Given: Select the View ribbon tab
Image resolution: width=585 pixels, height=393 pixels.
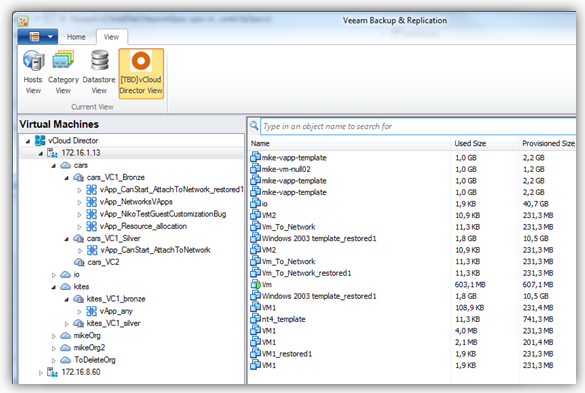Looking at the screenshot, I should pos(111,37).
